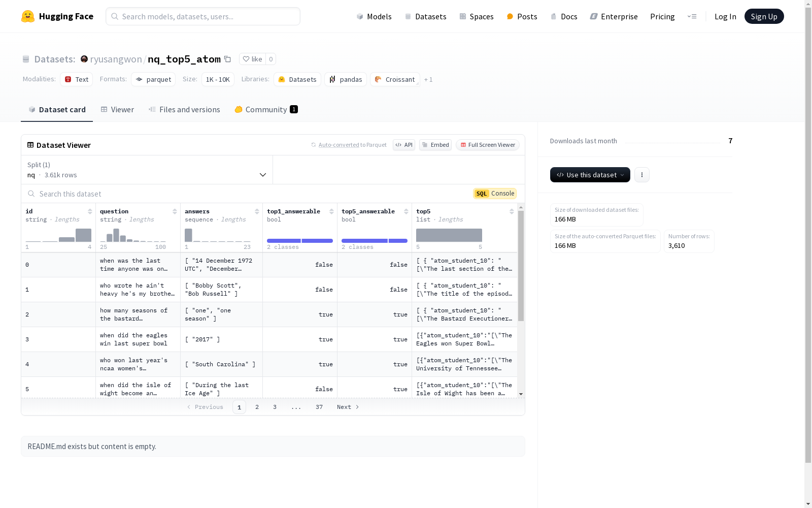Show the additional libraries +1
This screenshot has width=812, height=508.
coord(428,79)
